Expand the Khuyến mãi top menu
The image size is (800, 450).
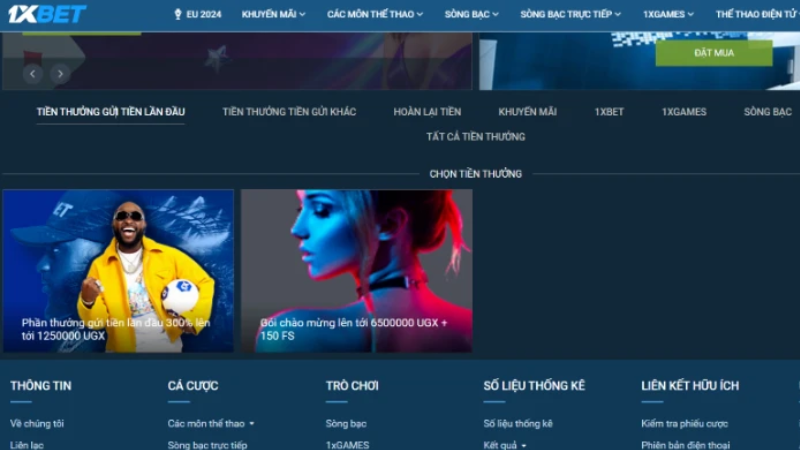273,14
